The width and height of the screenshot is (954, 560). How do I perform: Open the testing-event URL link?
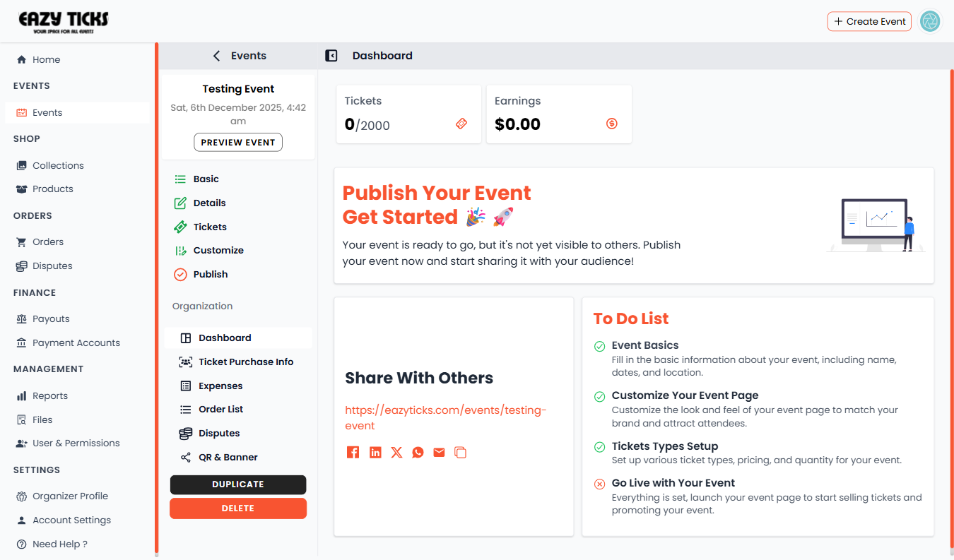(x=445, y=417)
